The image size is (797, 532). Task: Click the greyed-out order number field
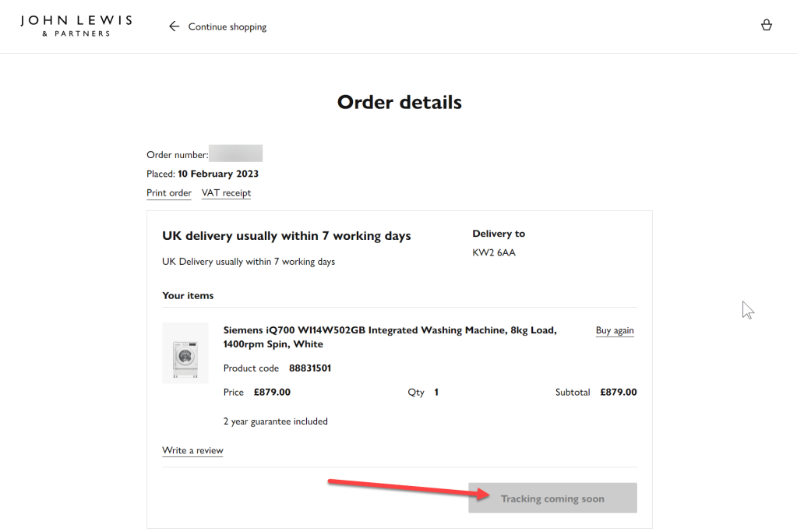(235, 153)
